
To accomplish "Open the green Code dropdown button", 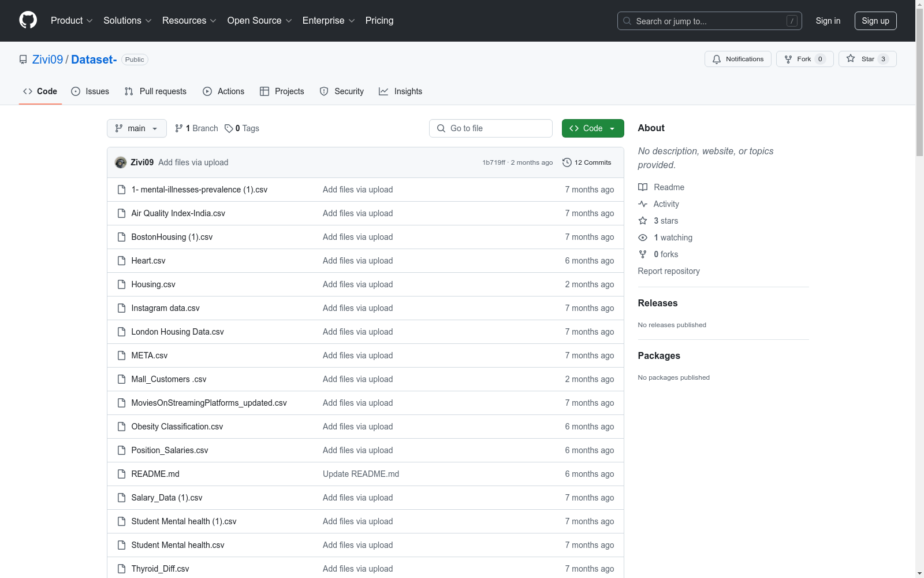I will coord(593,128).
